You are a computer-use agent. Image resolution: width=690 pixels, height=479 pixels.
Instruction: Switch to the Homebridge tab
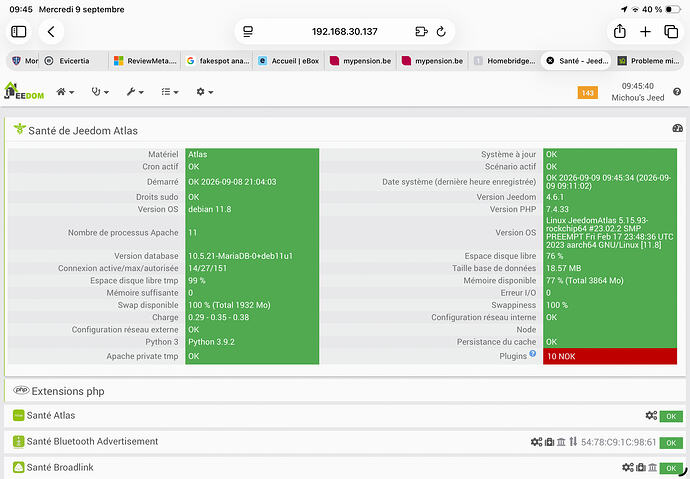click(505, 61)
